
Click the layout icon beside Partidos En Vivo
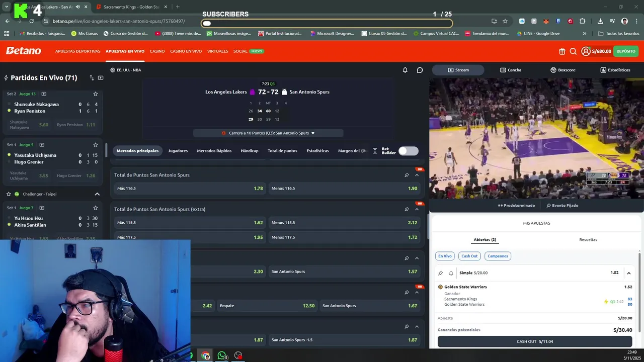[101, 78]
